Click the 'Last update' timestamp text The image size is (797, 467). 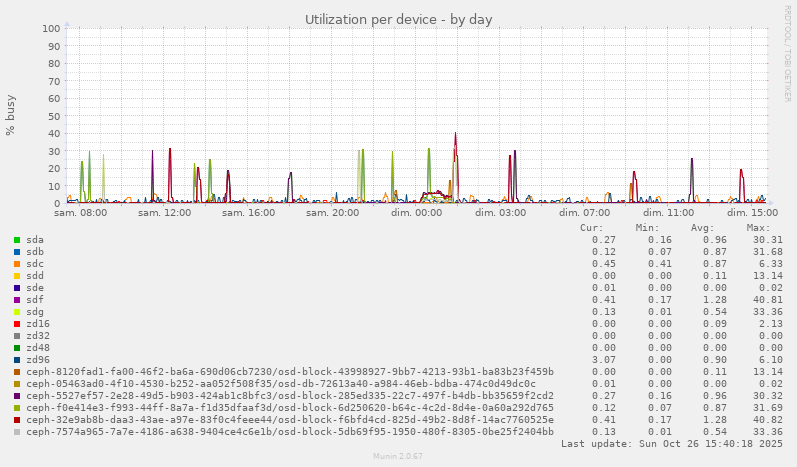click(x=671, y=444)
